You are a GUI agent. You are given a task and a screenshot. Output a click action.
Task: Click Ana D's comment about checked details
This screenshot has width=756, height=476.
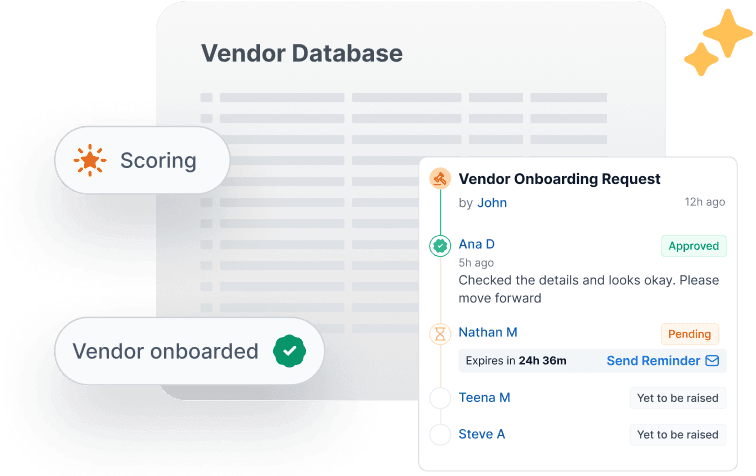pos(589,289)
